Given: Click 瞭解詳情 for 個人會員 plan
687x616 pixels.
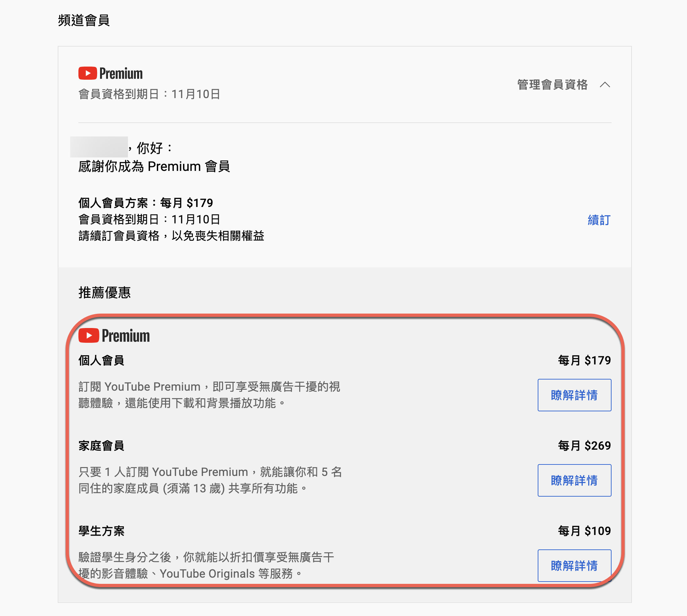Looking at the screenshot, I should tap(574, 395).
